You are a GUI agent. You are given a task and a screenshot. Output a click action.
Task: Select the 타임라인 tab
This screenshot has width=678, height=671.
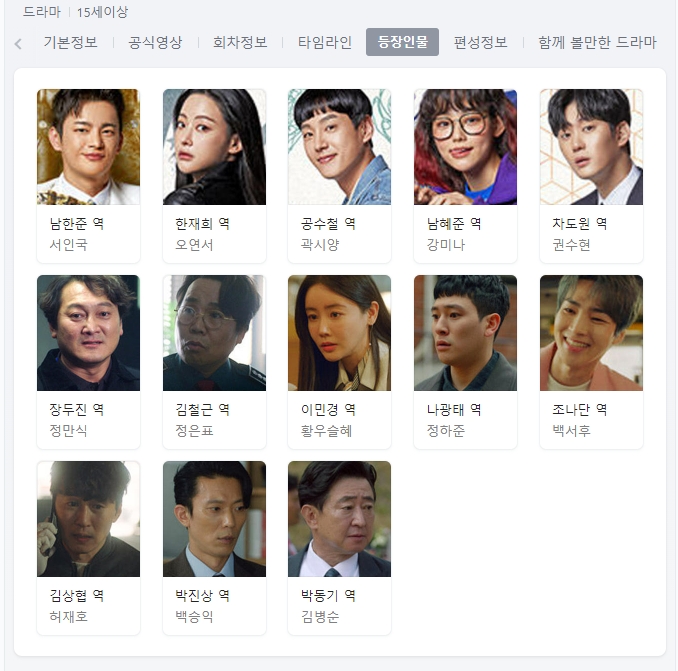tap(325, 42)
